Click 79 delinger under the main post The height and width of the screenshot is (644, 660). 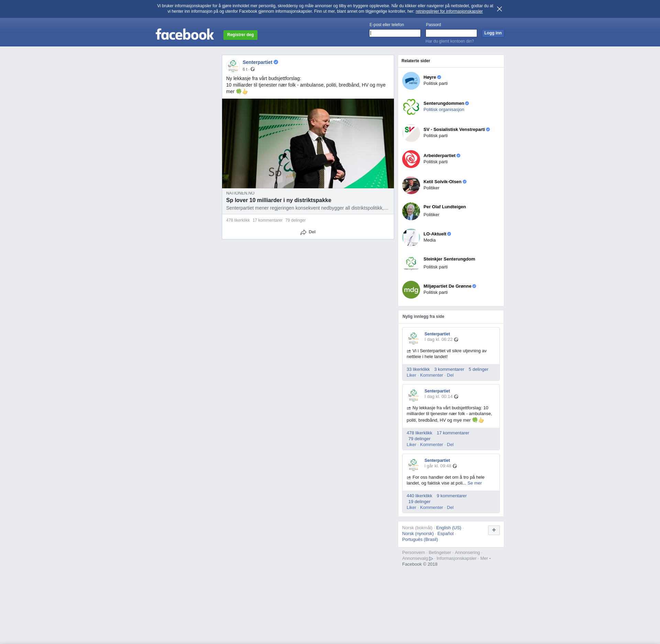point(295,220)
